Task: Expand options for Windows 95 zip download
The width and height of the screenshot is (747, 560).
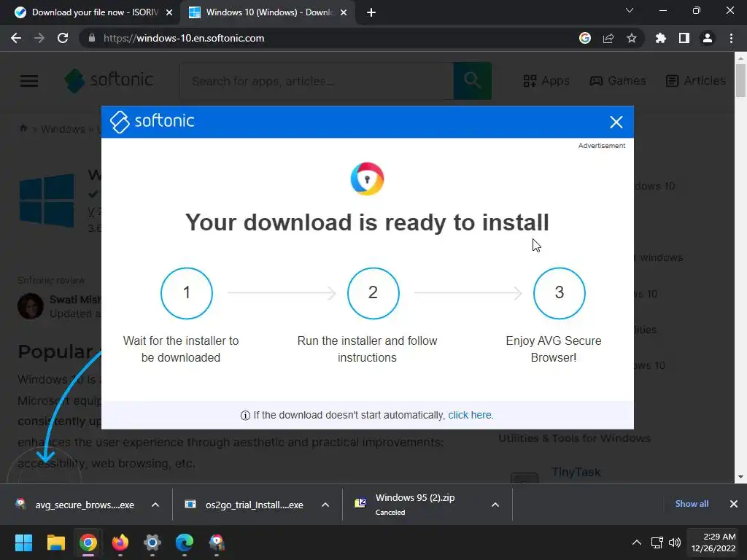Action: pyautogui.click(x=495, y=505)
